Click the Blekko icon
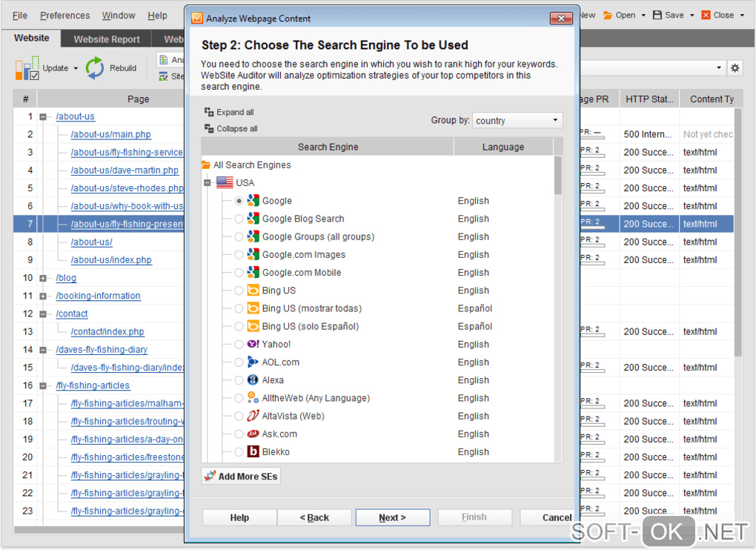756x550 pixels. pos(253,451)
